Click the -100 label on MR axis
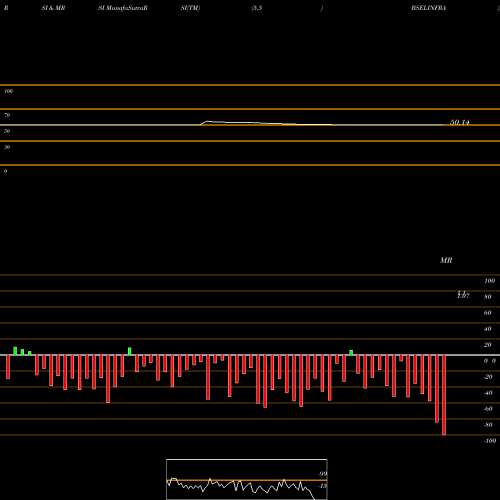 point(489,441)
